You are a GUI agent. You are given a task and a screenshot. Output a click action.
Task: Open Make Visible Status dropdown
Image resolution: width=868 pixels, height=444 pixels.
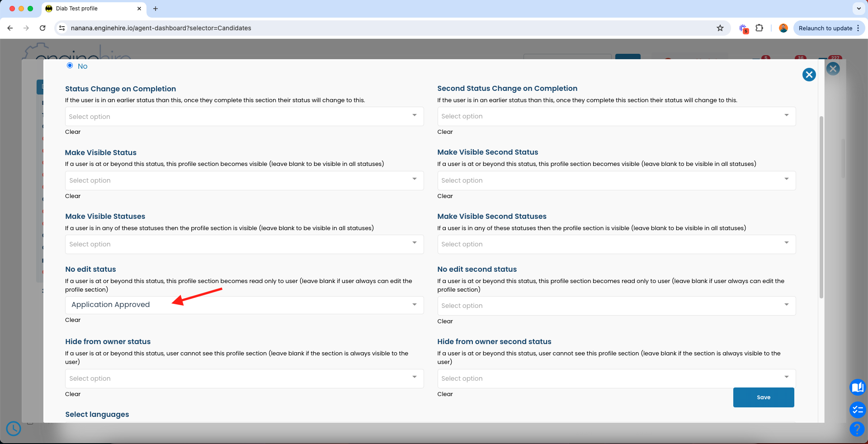click(244, 180)
